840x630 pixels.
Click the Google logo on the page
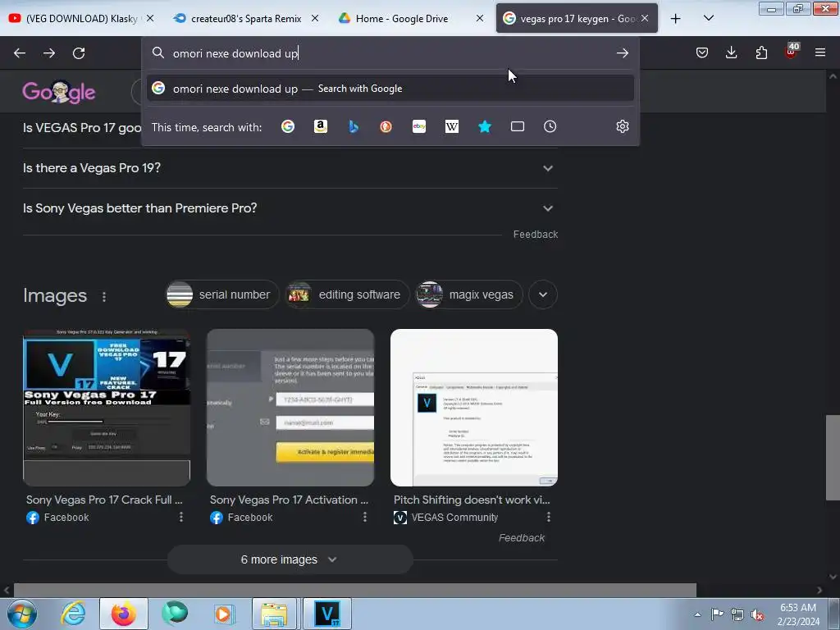(x=59, y=92)
